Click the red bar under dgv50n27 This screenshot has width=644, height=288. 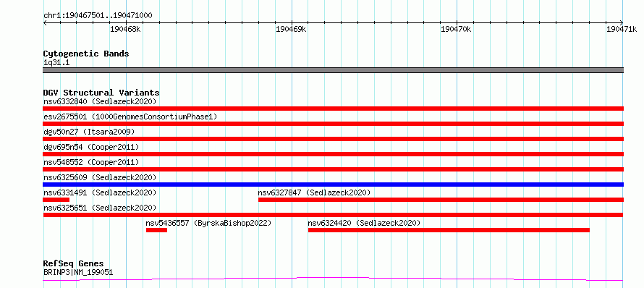[x=333, y=139]
